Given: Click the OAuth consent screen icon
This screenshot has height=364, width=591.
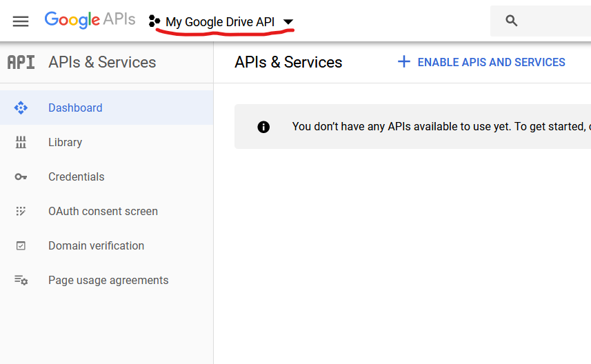Looking at the screenshot, I should [x=21, y=212].
